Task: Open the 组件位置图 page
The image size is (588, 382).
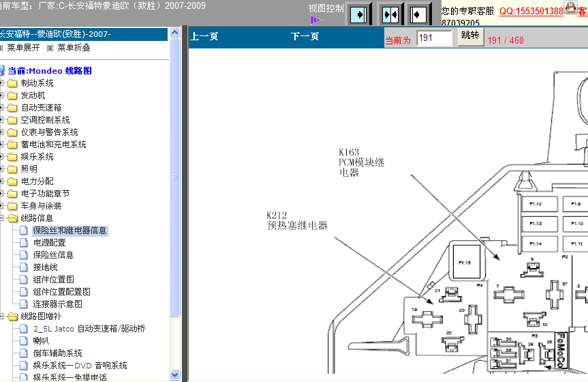Action: pos(53,280)
